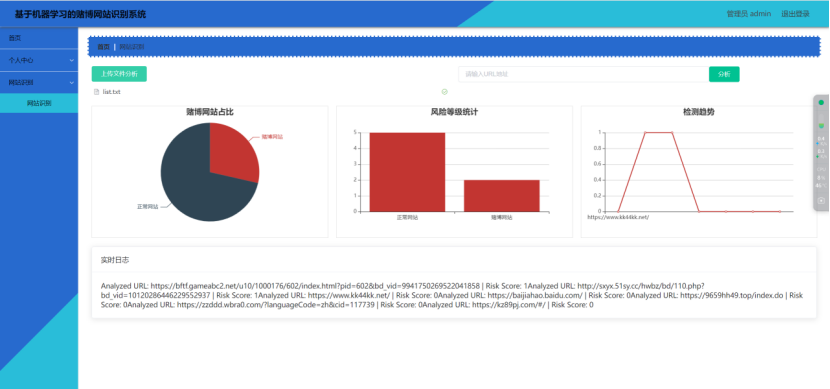Open the 网站识别 parent sidebar menu

pos(39,83)
